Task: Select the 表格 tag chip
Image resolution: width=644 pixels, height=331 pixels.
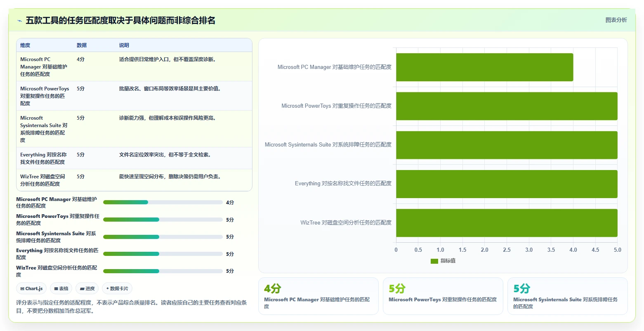Action: coord(61,288)
